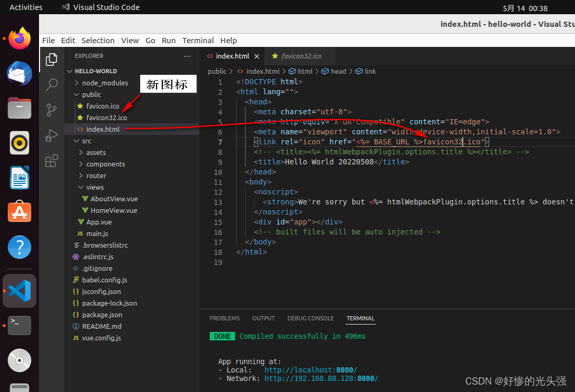Focus Visual Studio Code dock icon
The width and height of the screenshot is (575, 392).
pos(20,291)
